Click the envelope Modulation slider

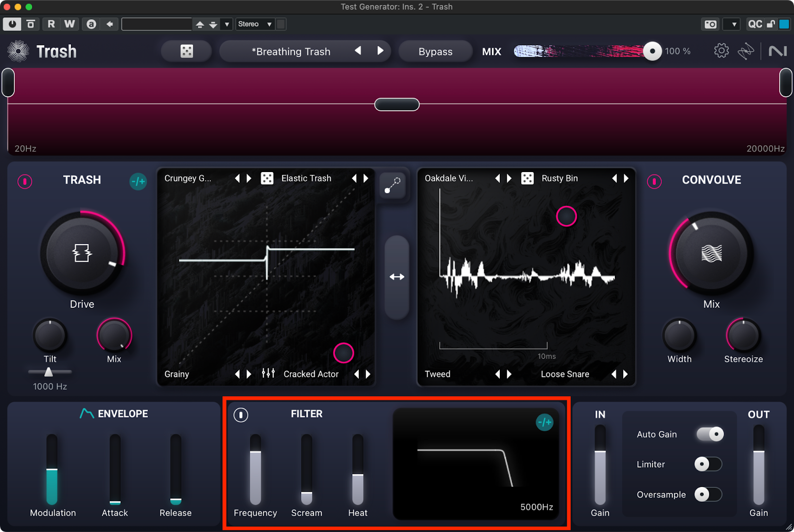[x=52, y=469]
